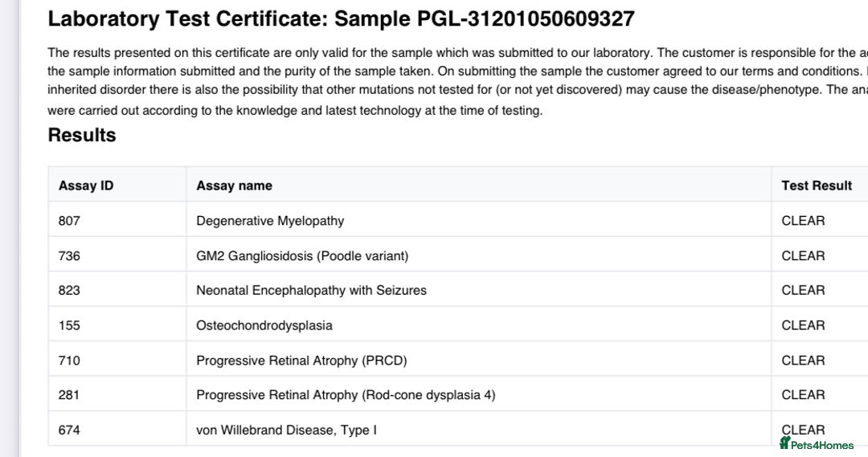Click CLEAR result for Degenerative Myelopathy
Screen dimensions: 868x457
click(x=803, y=221)
